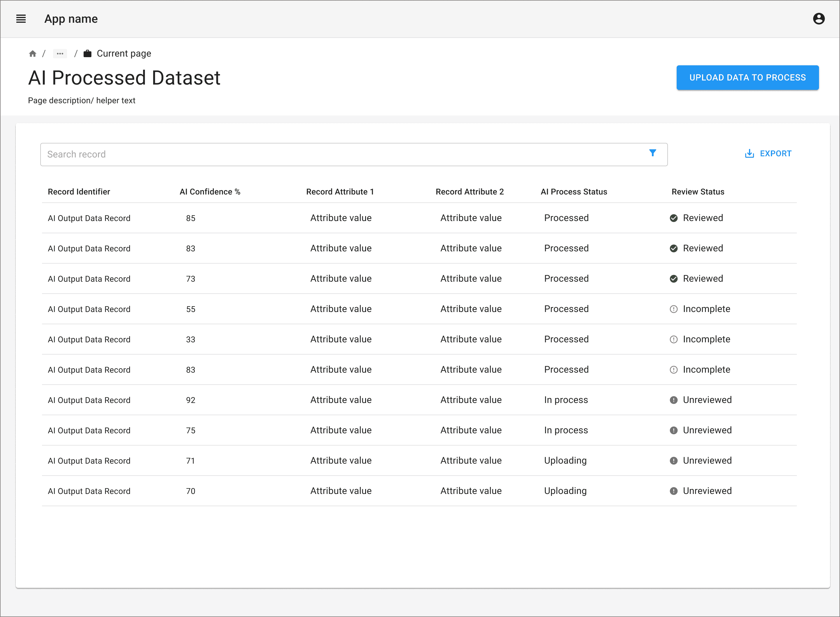Focus the Search record input field
840x617 pixels.
[x=354, y=154]
